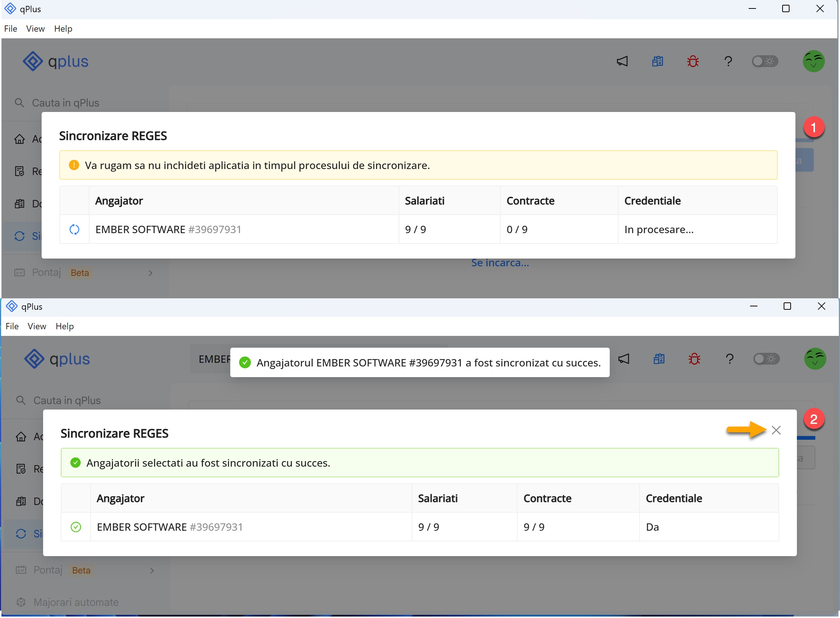Expand the Pontaj chevron in bottom window
840x618 pixels.
click(152, 570)
